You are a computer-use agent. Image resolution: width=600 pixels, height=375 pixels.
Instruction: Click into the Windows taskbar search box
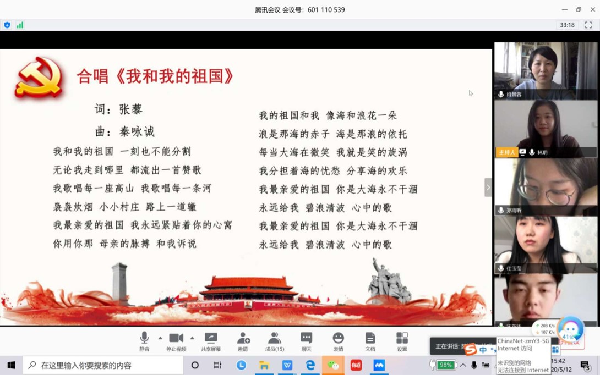(x=103, y=365)
